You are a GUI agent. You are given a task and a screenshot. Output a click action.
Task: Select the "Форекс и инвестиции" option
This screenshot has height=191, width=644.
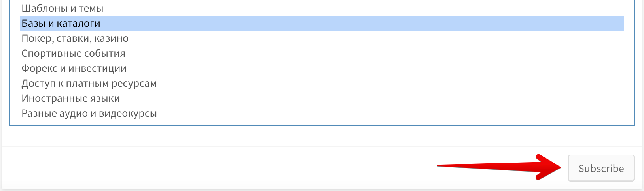click(x=74, y=68)
